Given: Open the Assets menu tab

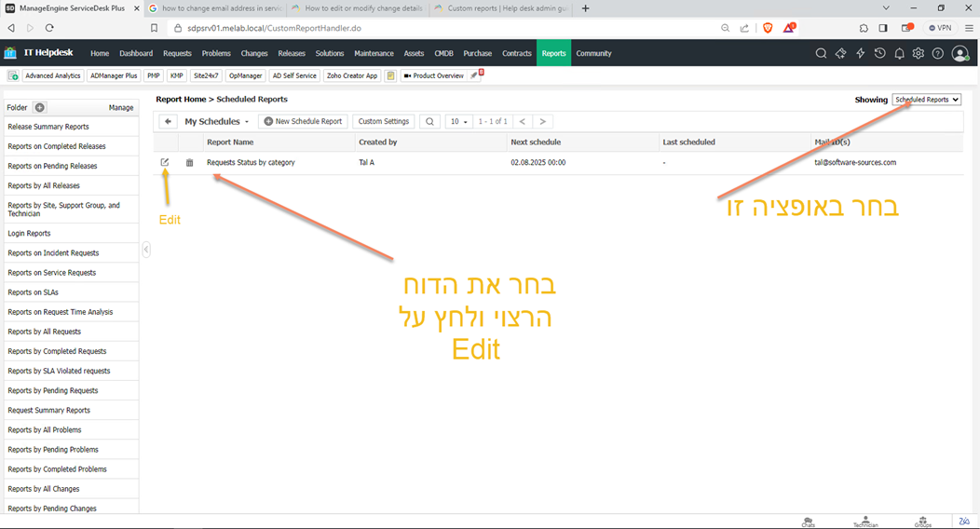Looking at the screenshot, I should coord(414,53).
